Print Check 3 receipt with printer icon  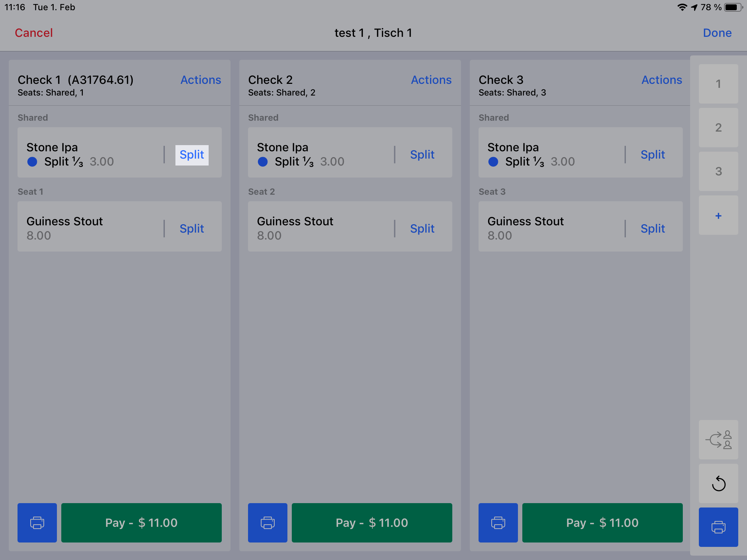tap(498, 522)
